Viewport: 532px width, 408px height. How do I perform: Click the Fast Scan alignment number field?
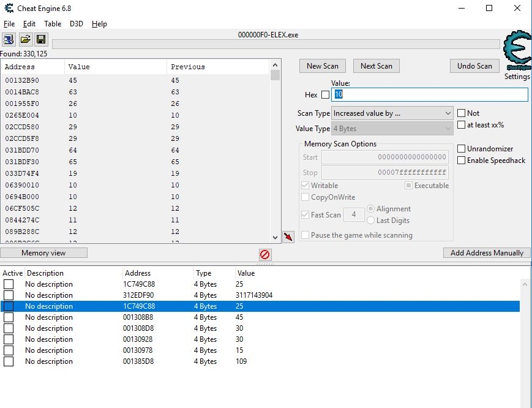click(x=354, y=215)
